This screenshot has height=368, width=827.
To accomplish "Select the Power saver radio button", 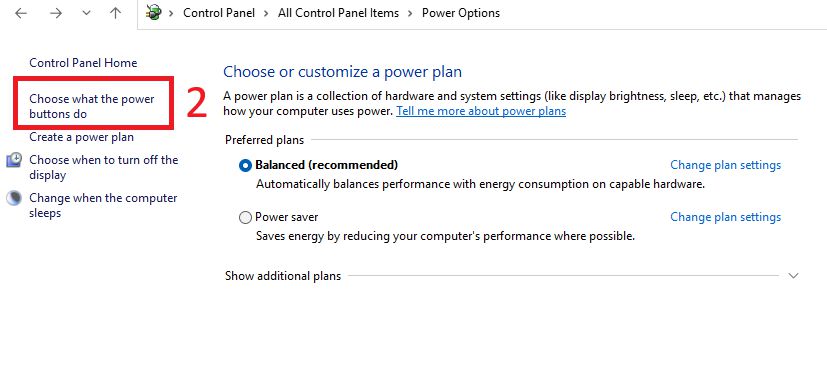I will pos(245,217).
